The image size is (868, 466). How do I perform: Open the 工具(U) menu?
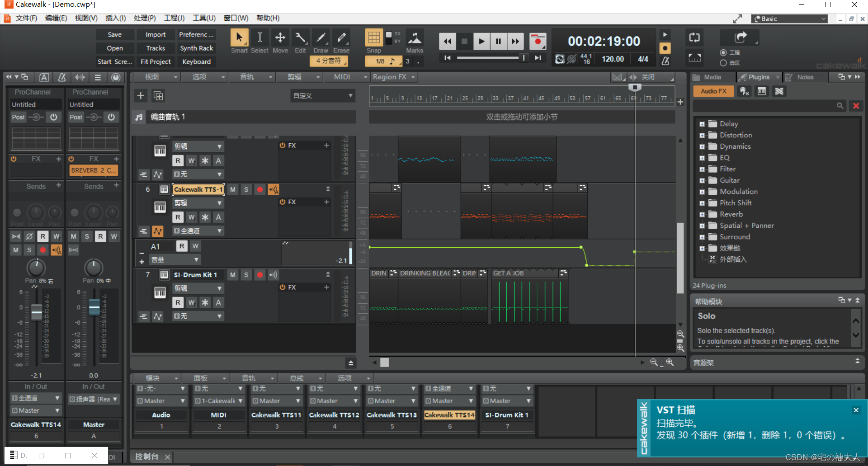click(x=204, y=18)
